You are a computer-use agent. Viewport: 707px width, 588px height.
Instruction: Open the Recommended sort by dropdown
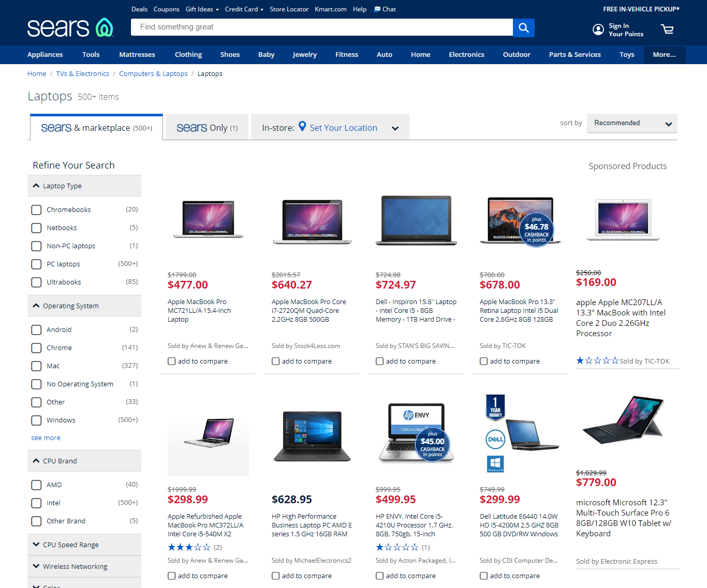tap(631, 123)
